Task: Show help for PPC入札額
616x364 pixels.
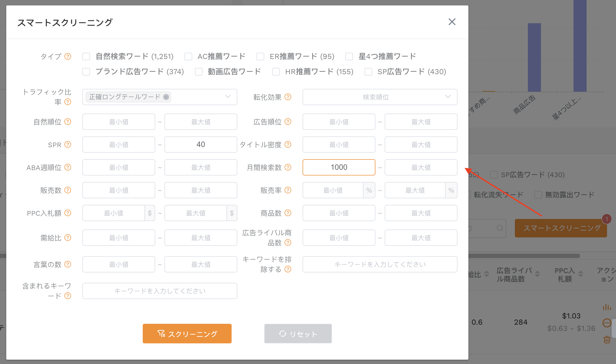Action: pyautogui.click(x=68, y=213)
